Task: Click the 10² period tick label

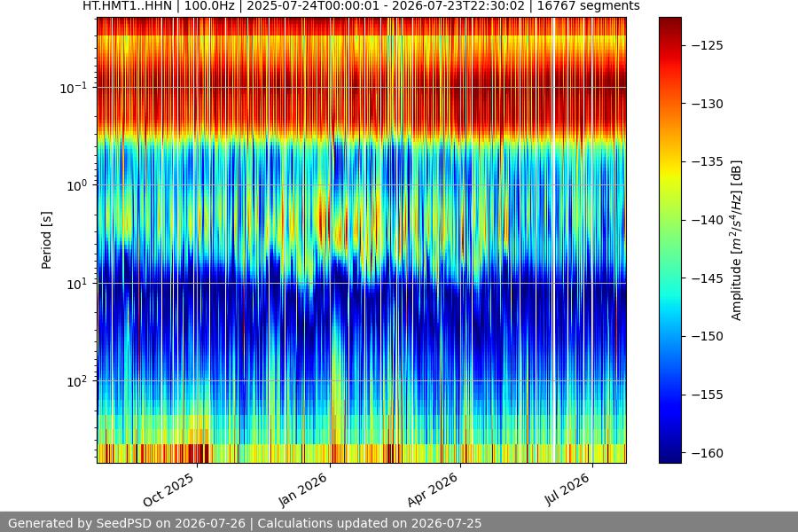Action: [x=77, y=381]
